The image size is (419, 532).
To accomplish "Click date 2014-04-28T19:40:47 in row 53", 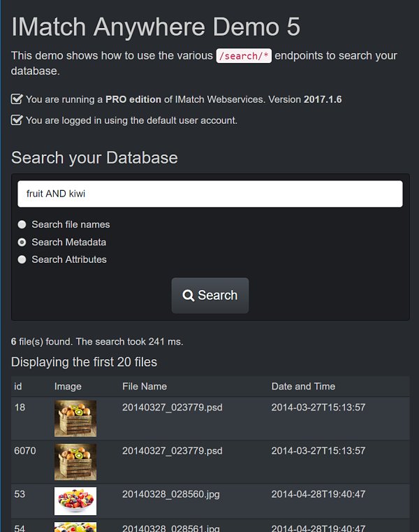I will point(318,494).
